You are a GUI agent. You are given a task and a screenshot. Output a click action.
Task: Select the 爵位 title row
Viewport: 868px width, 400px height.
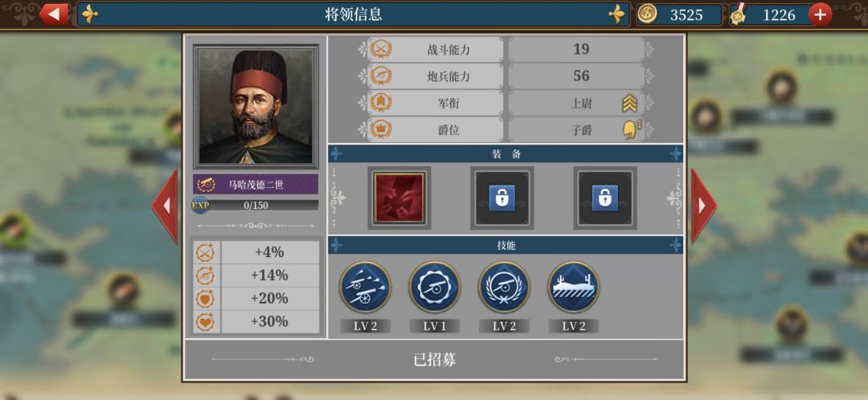click(506, 129)
